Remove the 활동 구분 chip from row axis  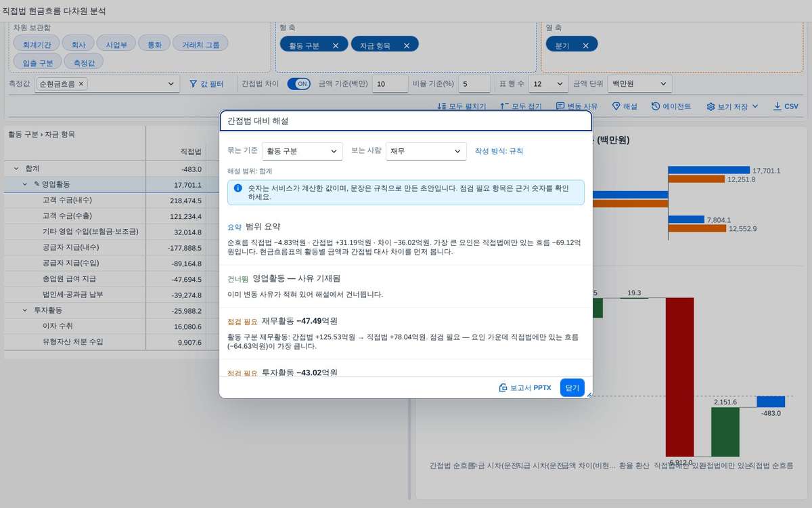click(336, 45)
